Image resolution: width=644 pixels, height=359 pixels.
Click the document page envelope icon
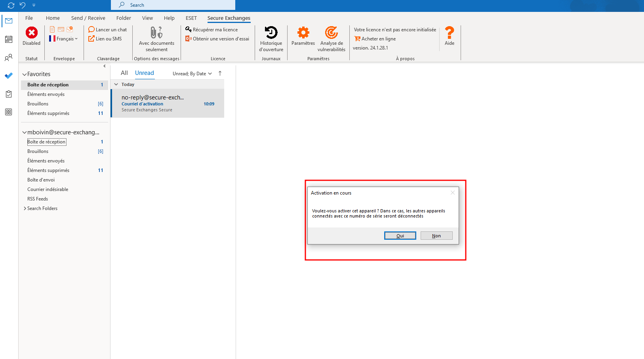click(x=52, y=29)
